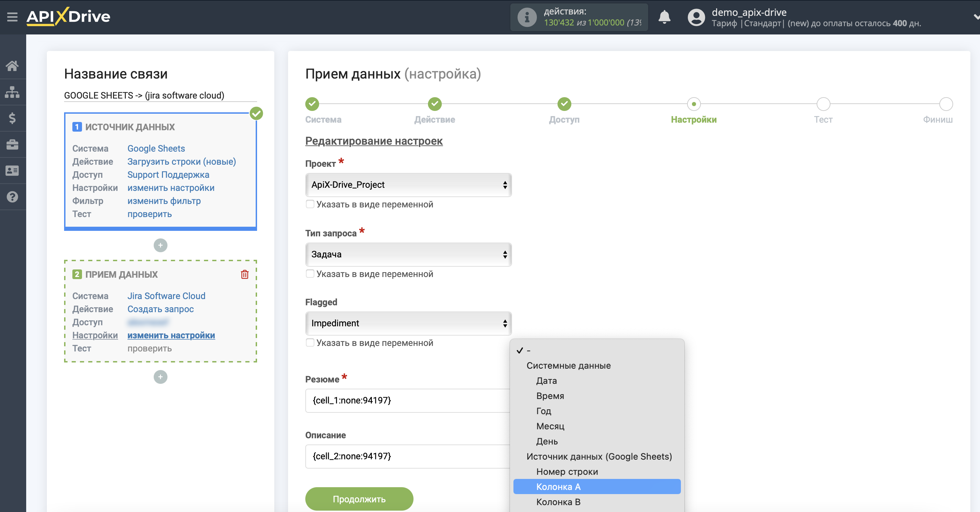Open the contact card sidebar icon

pos(12,171)
